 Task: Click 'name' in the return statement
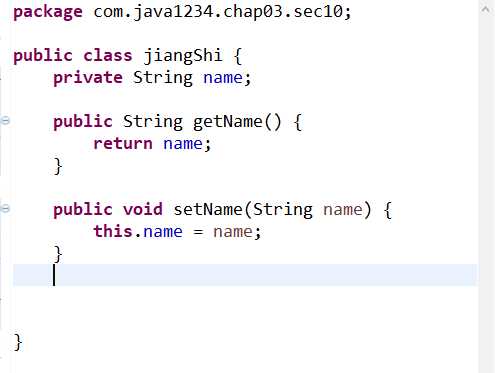pyautogui.click(x=183, y=144)
